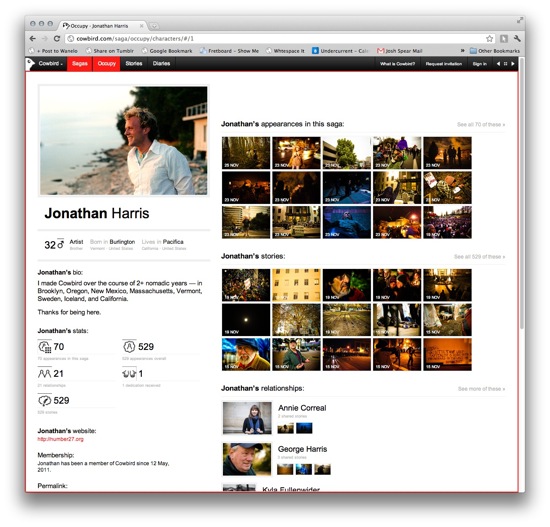Open the Post to Wanelo bookmark

[54, 51]
